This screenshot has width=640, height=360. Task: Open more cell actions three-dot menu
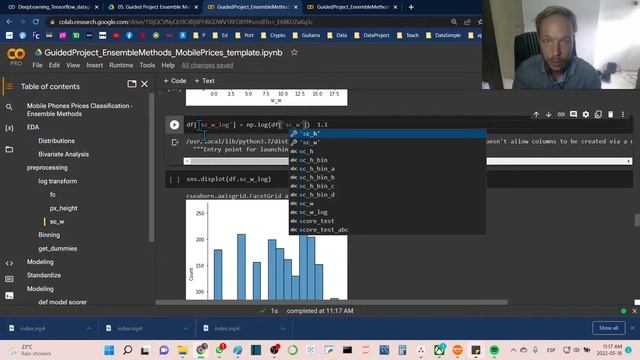click(623, 115)
